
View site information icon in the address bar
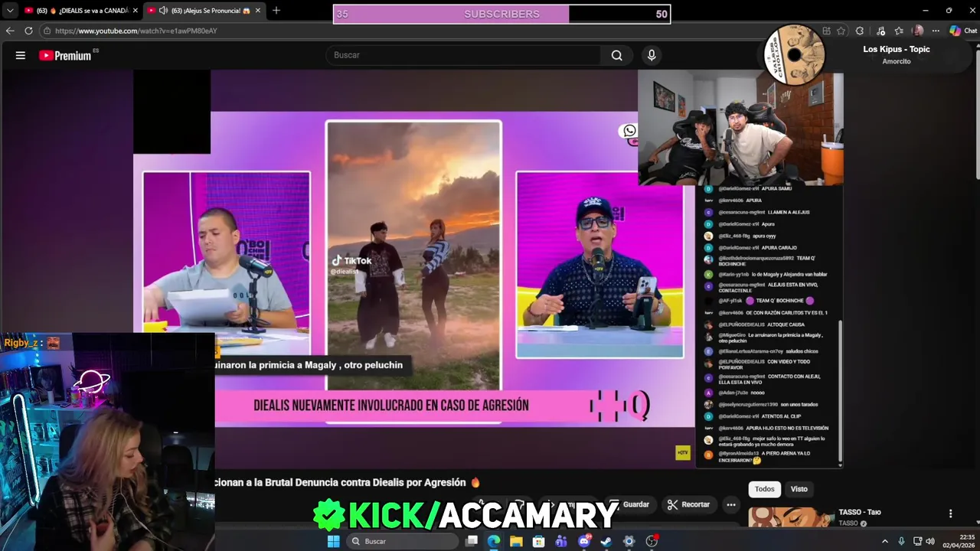47,31
